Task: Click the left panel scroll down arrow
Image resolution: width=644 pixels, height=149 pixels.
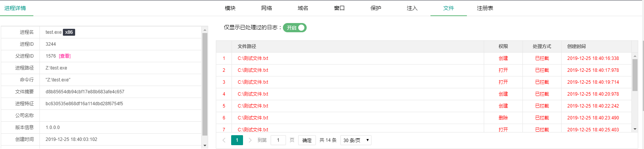Action: (205, 146)
